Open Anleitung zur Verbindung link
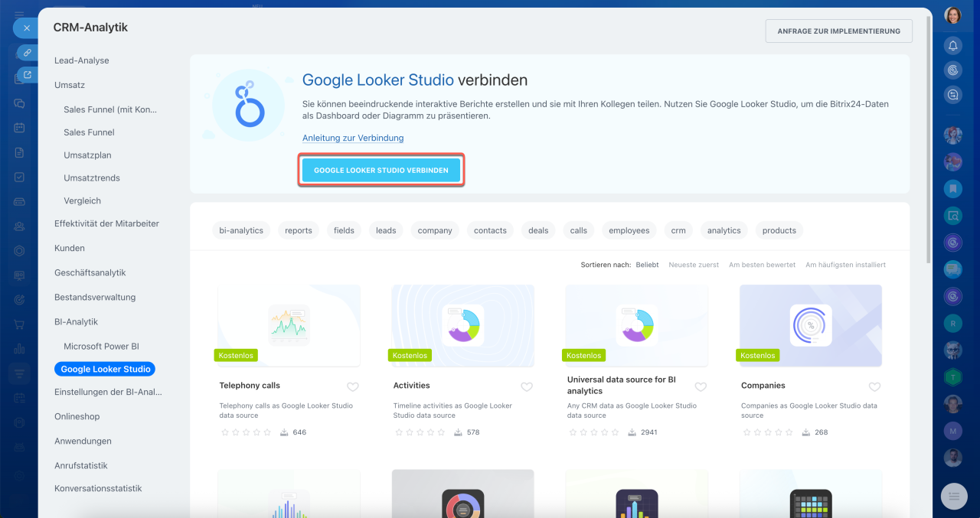Viewport: 980px width, 518px height. [x=353, y=138]
